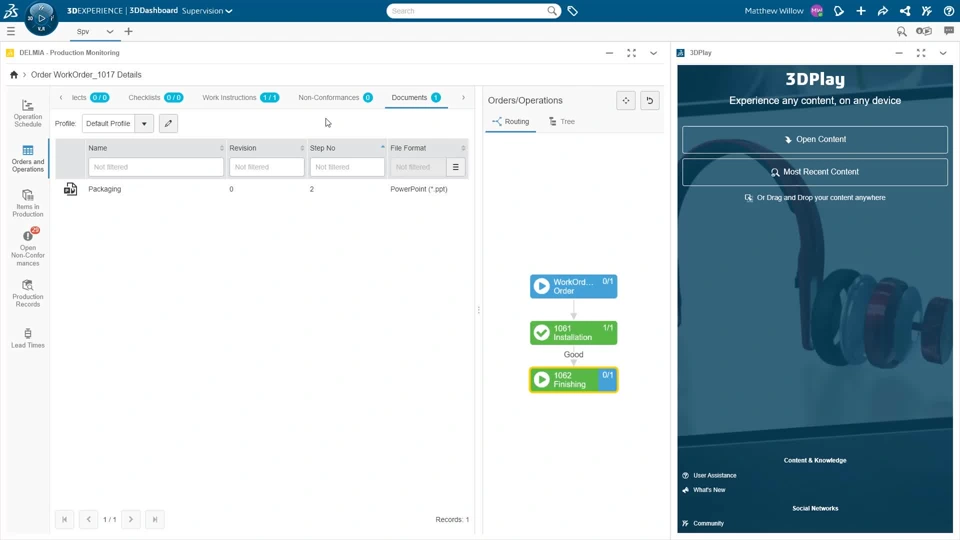Switch to the Work Instructions tab
The width and height of the screenshot is (960, 540).
pos(241,97)
